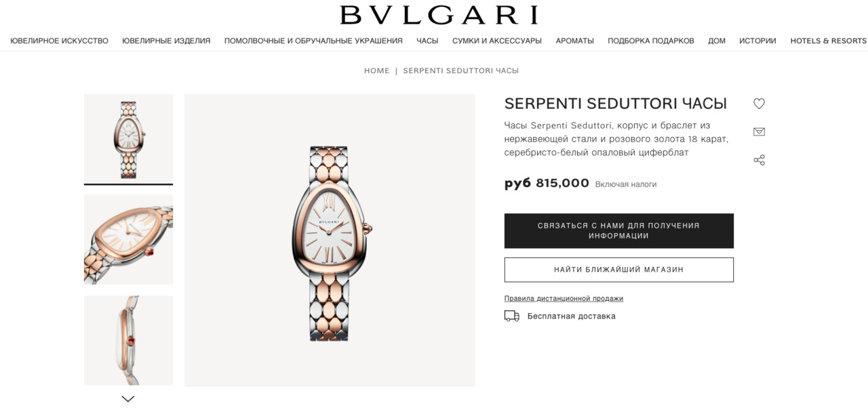The image size is (868, 414).
Task: Open the ЮВЕЛИРНЫЕ ИЗДЕЛИЯ menu
Action: 166,41
